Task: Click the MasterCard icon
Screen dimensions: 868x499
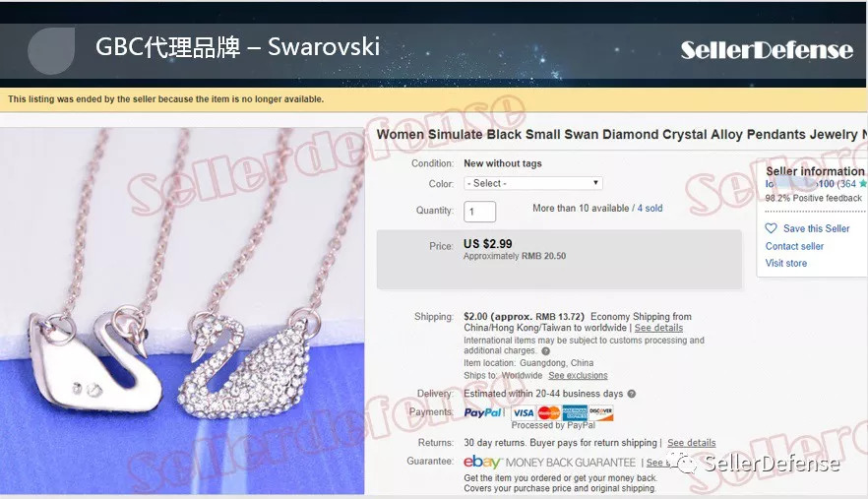Action: click(x=548, y=412)
